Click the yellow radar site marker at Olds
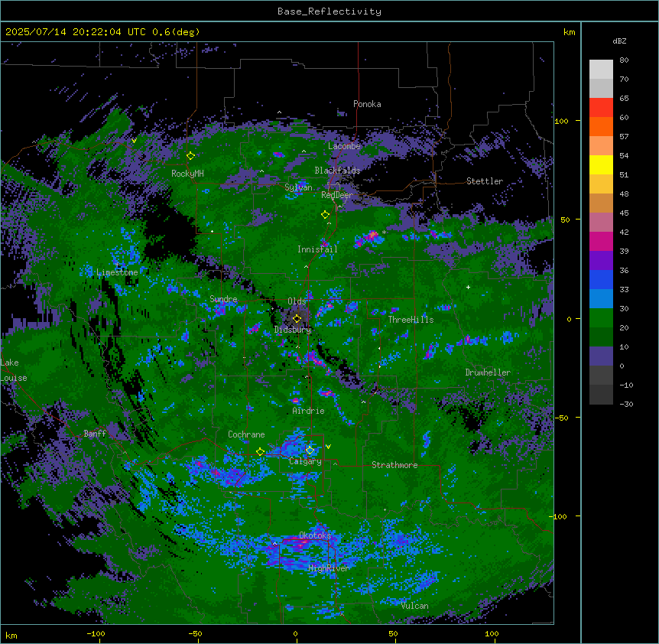This screenshot has width=659, height=644. [297, 318]
